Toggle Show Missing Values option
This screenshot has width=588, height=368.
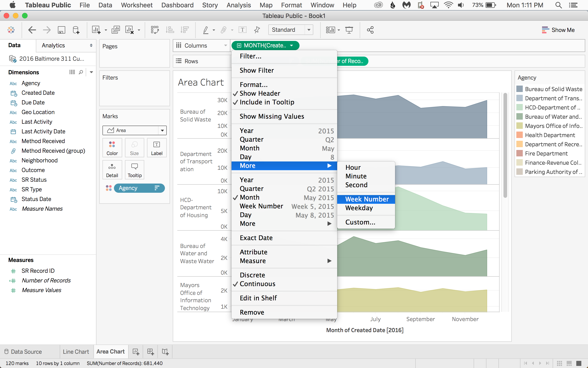pos(284,116)
